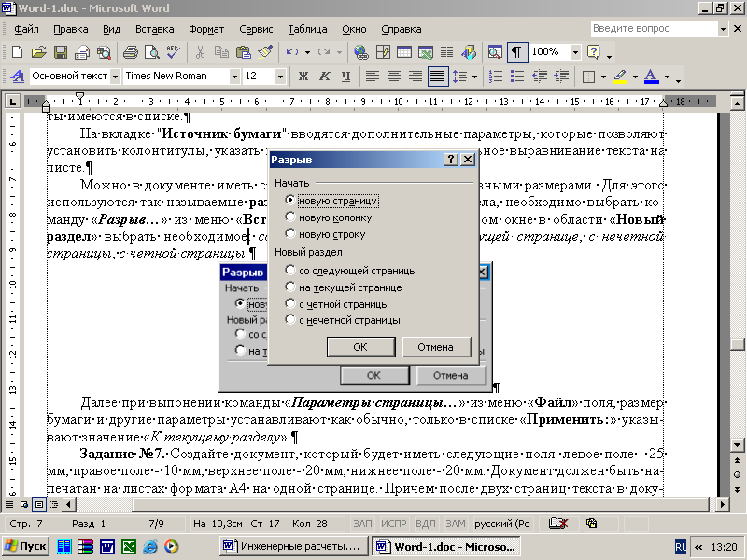Create a new blank document
This screenshot has width=747, height=560.
(x=17, y=52)
